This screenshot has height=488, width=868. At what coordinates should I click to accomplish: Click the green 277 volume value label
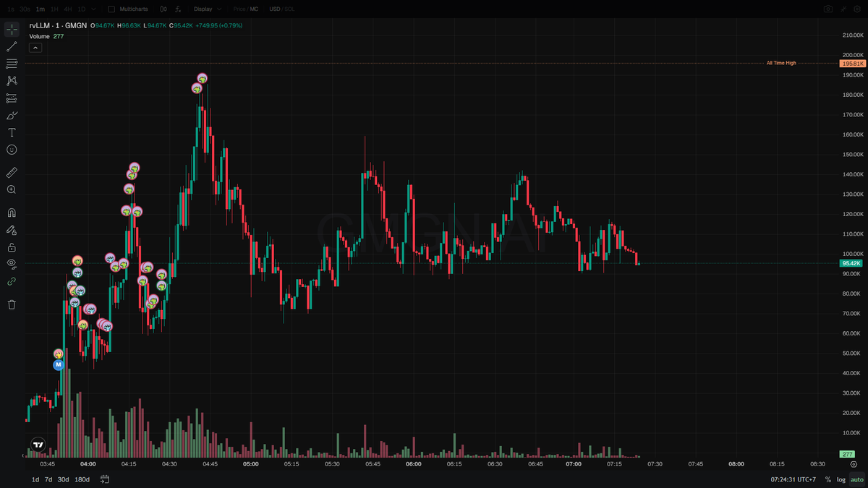(x=848, y=454)
